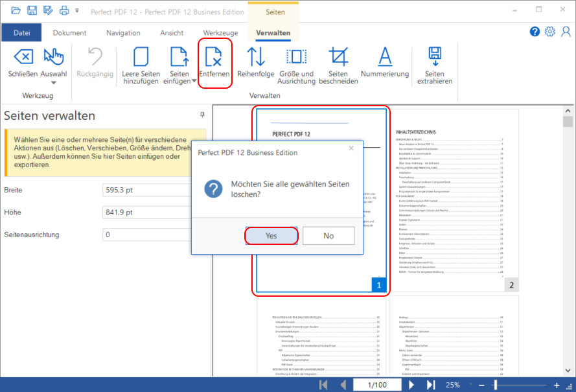Viewport: 576px width, 392px height.
Task: Expand the Seiten einfügen dropdown
Action: coord(180,81)
